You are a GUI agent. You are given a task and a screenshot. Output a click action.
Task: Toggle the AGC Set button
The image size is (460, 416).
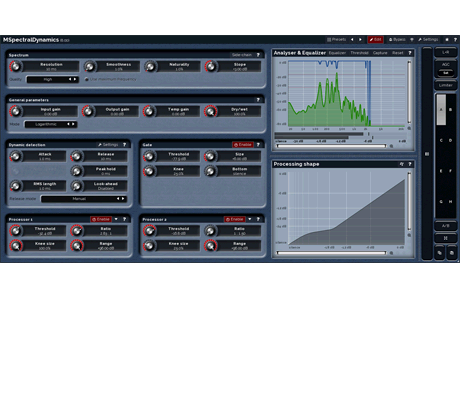coord(446,72)
